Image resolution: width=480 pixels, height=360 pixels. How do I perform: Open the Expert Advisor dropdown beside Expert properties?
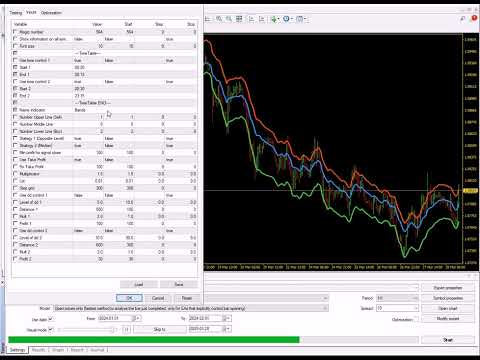click(415, 287)
